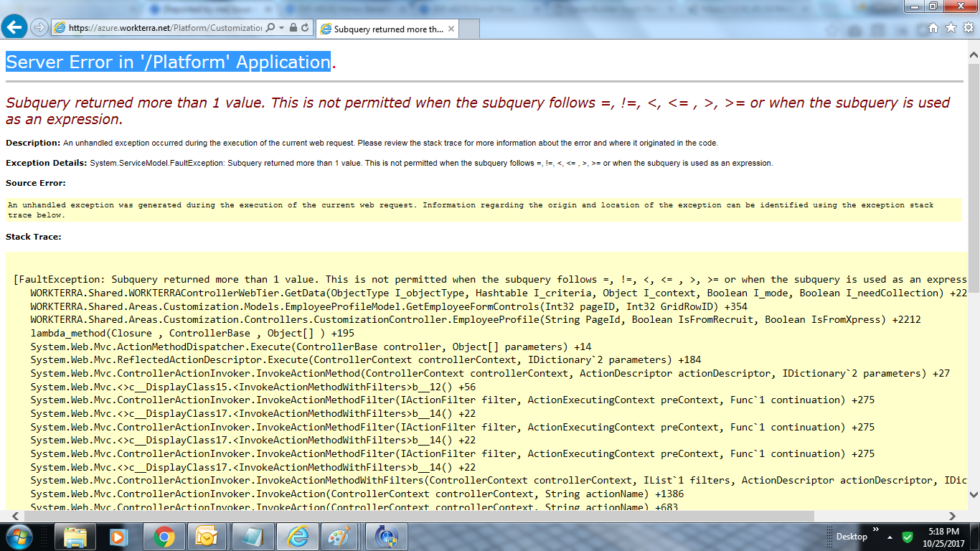This screenshot has width=980, height=551.
Task: Open Favorites star icon
Action: tap(951, 28)
